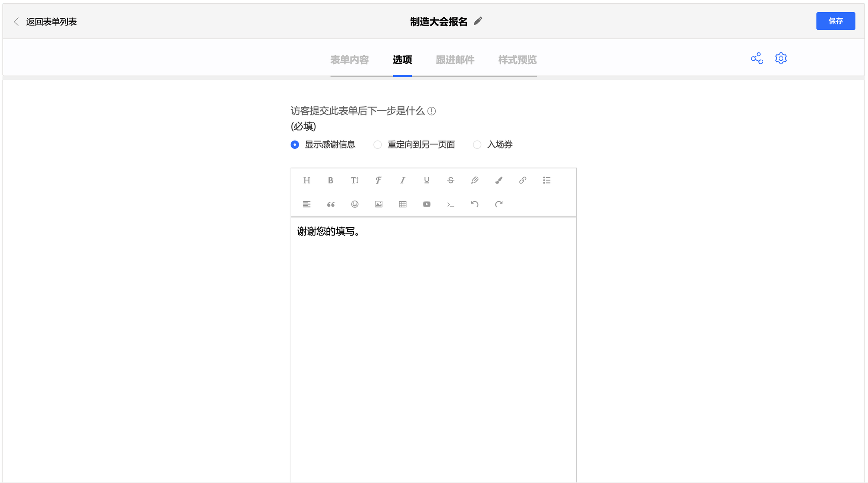Select 显示感谢信息 radio option

point(295,145)
